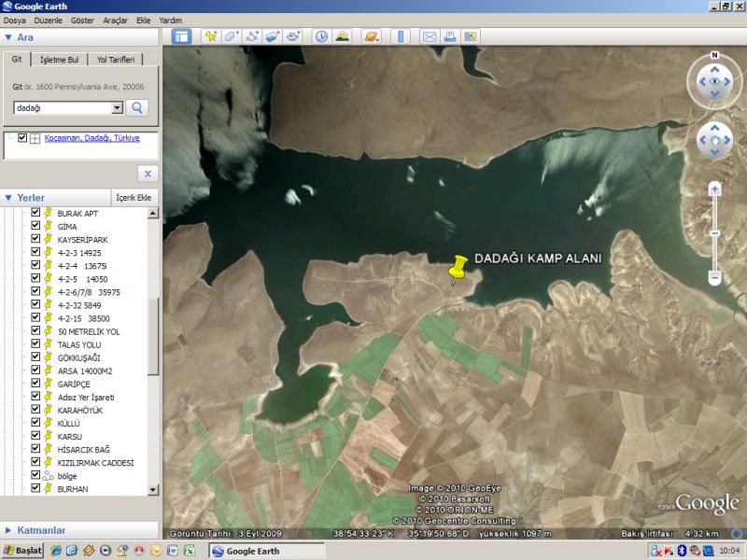747x560 pixels.
Task: Click the Places list scrollbar down arrow
Action: (152, 489)
